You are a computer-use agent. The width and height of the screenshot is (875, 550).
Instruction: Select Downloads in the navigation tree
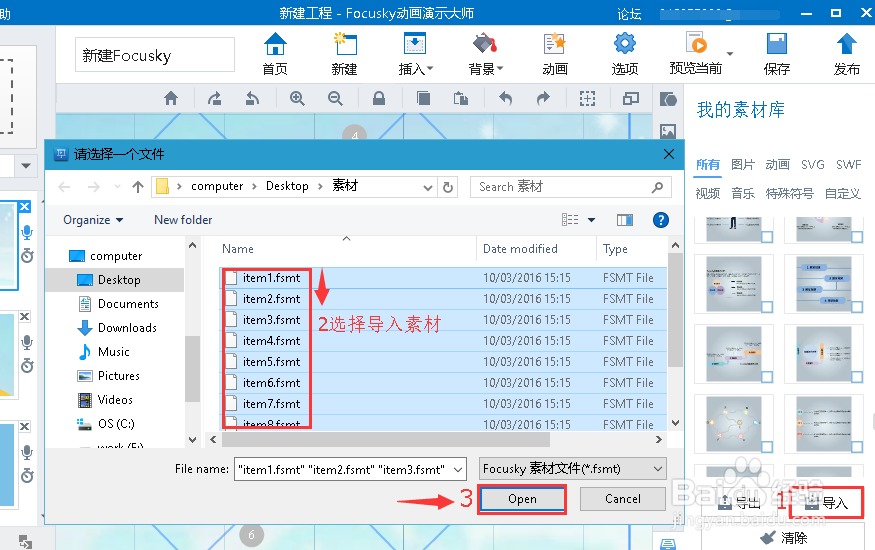click(x=117, y=328)
